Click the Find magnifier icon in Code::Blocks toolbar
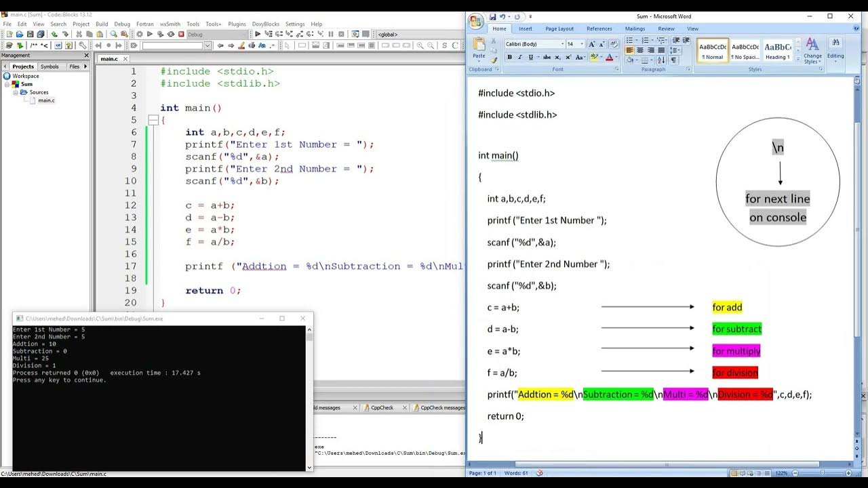Image resolution: width=868 pixels, height=488 pixels. [114, 34]
